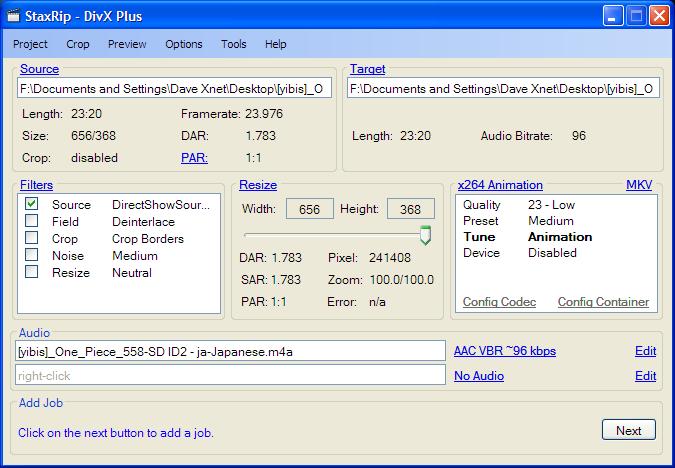Open the Project menu
675x468 pixels.
point(30,44)
